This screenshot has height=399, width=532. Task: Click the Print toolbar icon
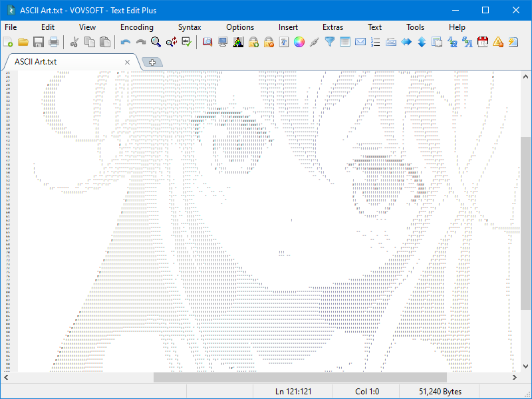[x=54, y=42]
